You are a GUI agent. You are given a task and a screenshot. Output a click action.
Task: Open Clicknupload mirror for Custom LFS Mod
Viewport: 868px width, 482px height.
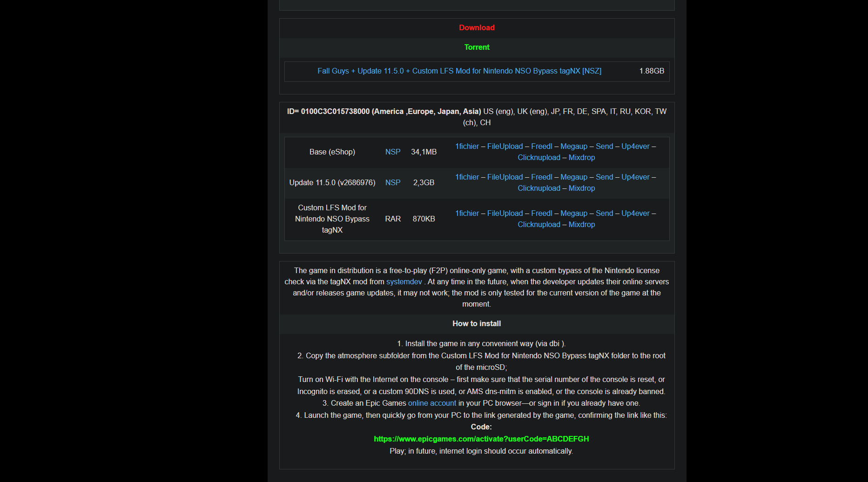pos(539,225)
